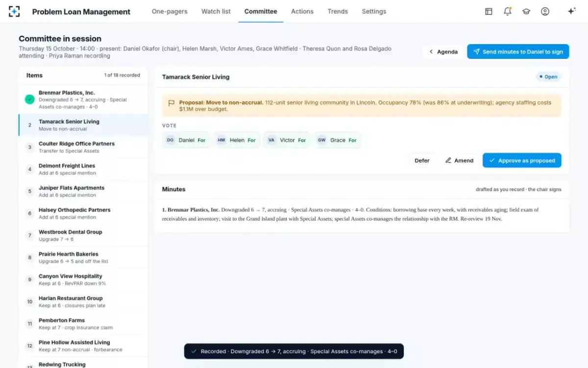Select the Brenmar Plastics, Inc. item
This screenshot has height=368, width=588.
[x=83, y=100]
